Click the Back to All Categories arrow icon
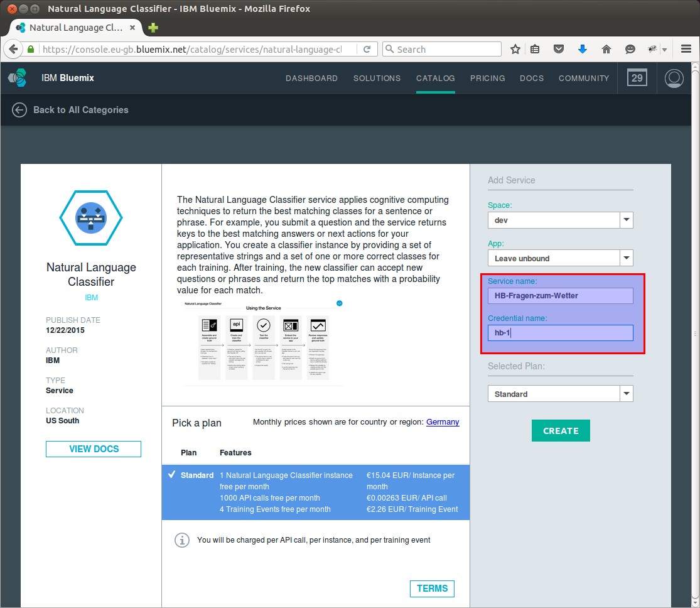700x608 pixels. (x=19, y=110)
